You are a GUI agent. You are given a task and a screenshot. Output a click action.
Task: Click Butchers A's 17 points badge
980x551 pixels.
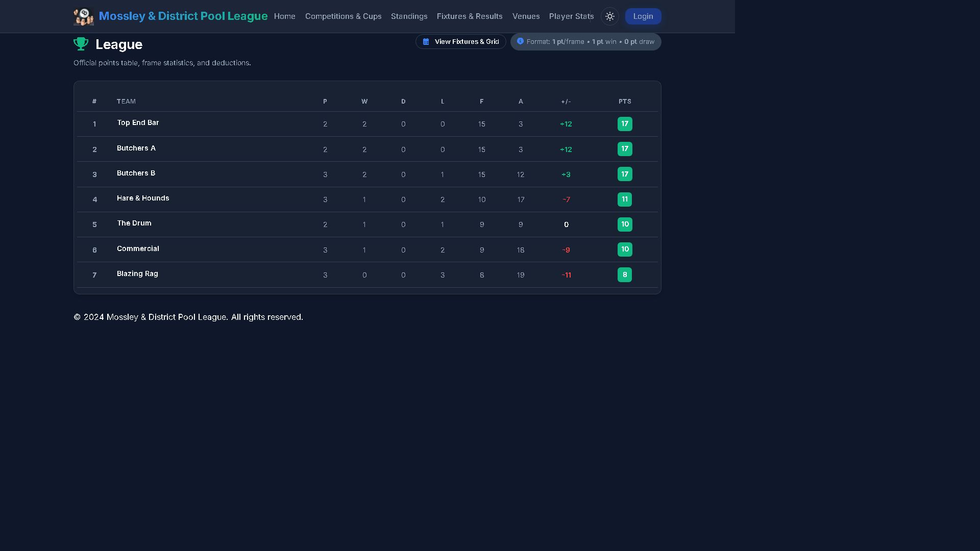(x=625, y=149)
